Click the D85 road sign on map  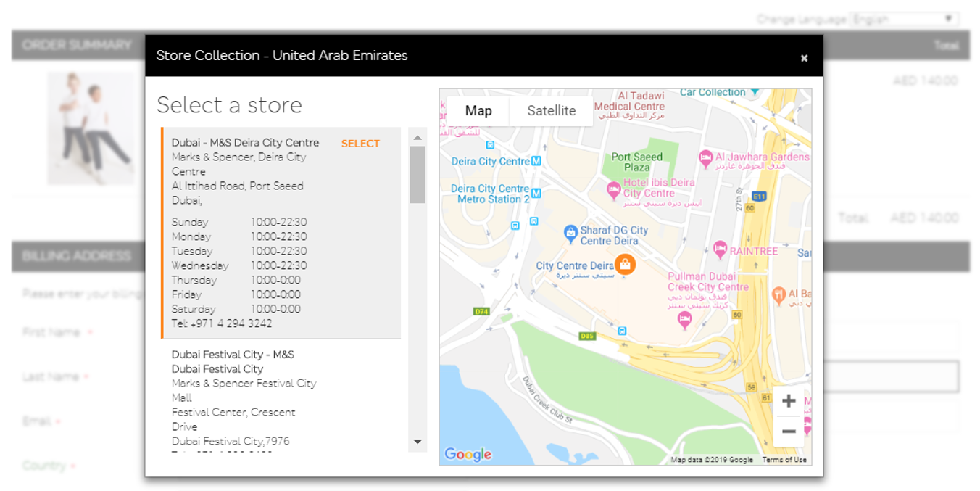(x=586, y=336)
